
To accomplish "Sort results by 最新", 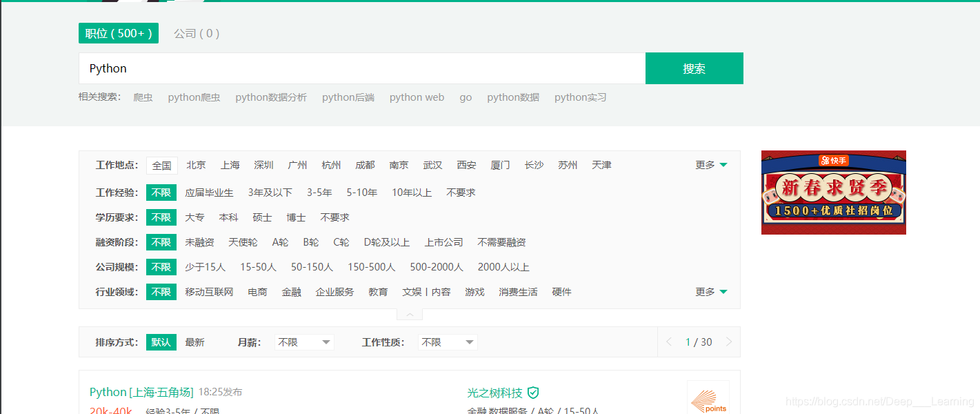I will point(194,342).
